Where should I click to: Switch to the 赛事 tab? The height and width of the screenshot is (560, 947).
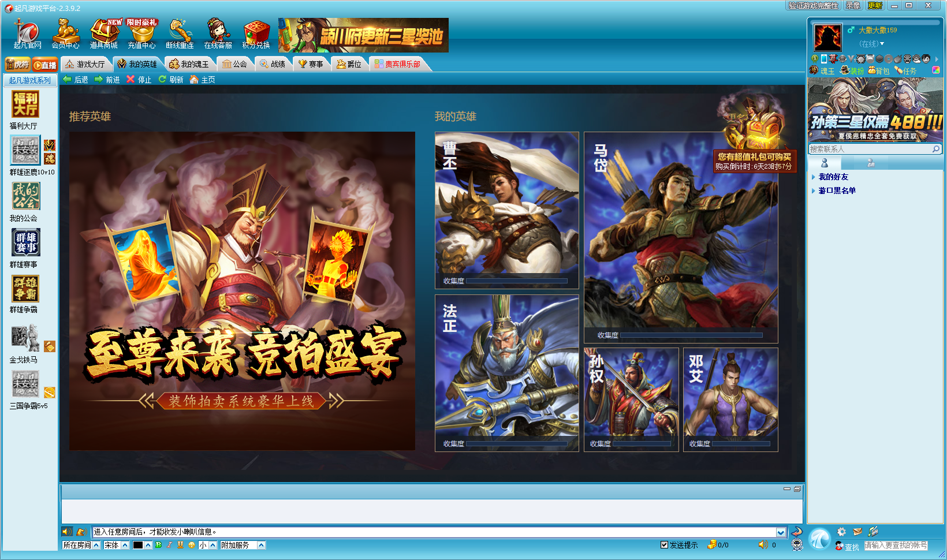click(x=311, y=64)
